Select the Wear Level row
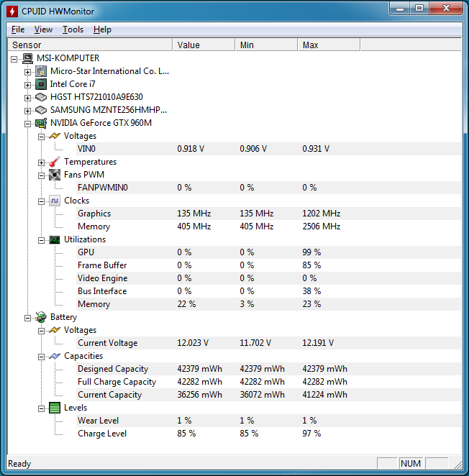 coord(269,421)
